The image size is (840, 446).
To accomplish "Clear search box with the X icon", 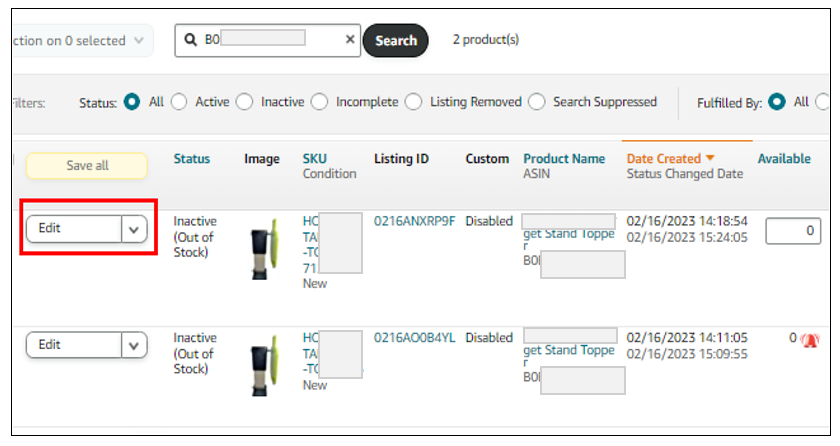I will [x=350, y=40].
